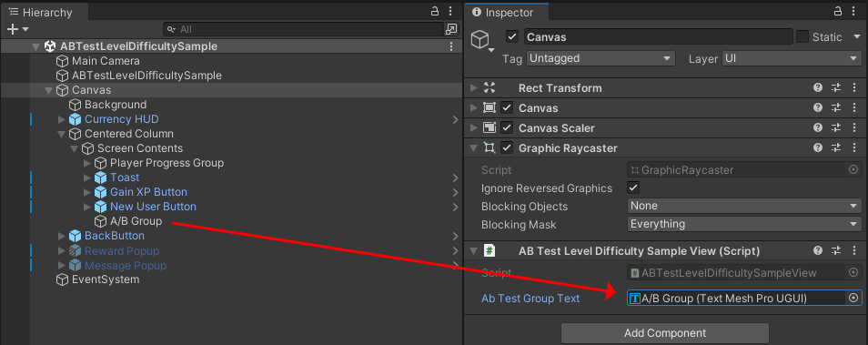Select the Background object
The width and height of the screenshot is (868, 345).
[116, 105]
